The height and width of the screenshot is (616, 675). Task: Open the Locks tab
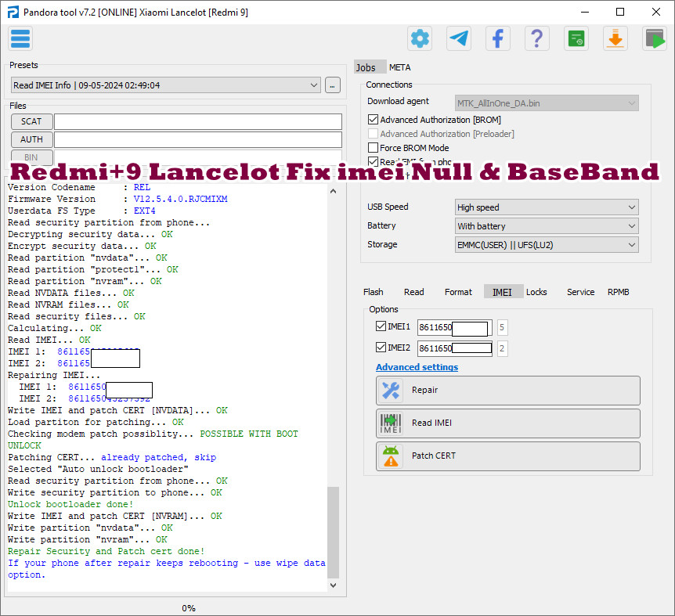pyautogui.click(x=536, y=292)
